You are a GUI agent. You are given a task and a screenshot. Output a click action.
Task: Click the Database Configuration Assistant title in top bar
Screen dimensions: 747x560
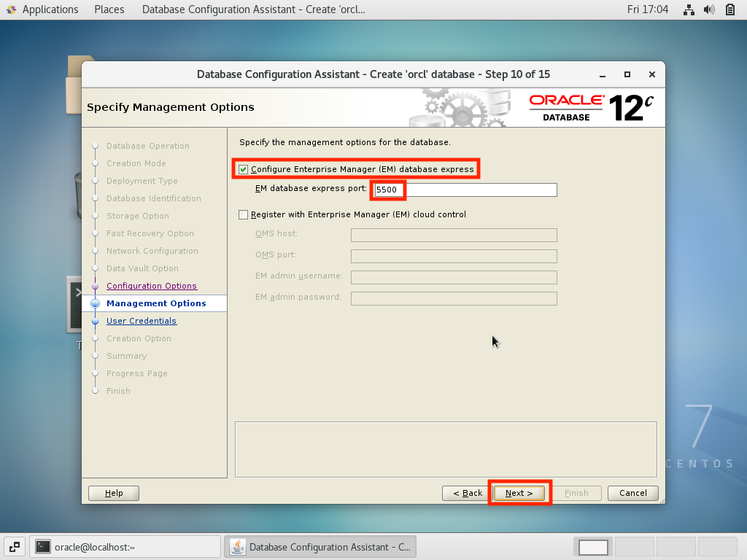coord(253,9)
